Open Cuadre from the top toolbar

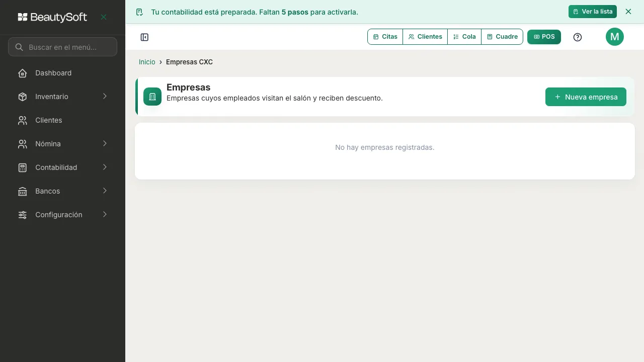point(502,37)
